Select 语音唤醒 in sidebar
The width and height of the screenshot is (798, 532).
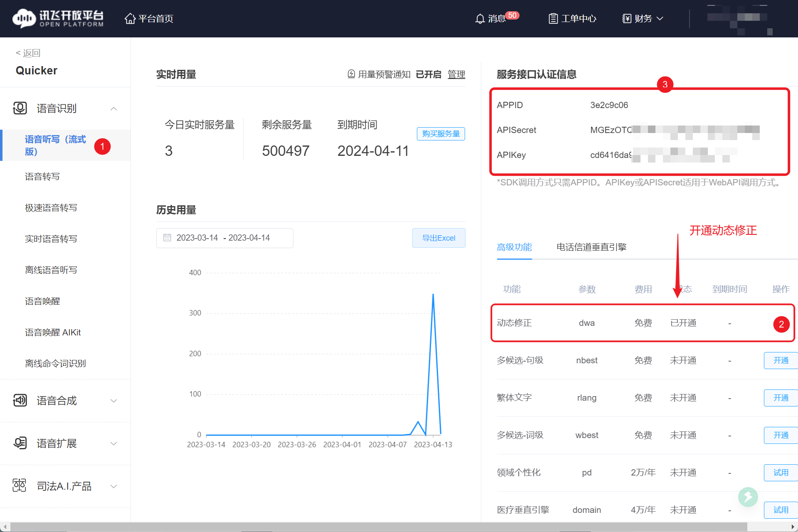[x=42, y=301]
